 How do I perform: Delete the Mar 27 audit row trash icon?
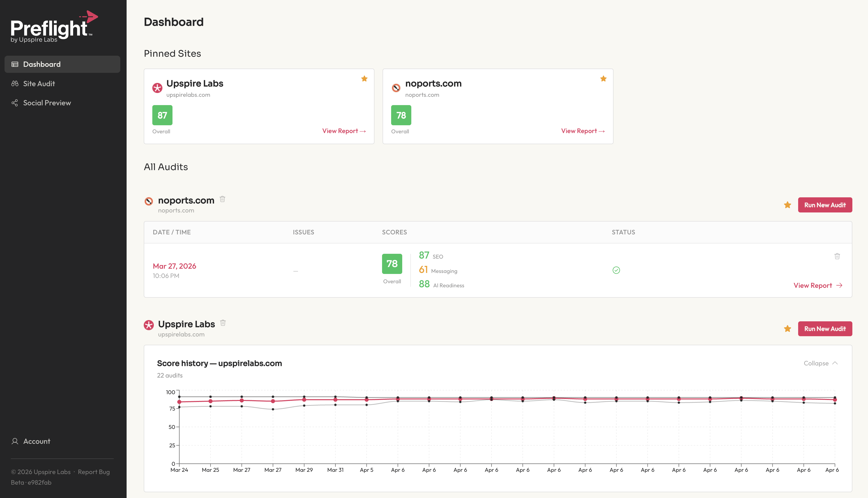[x=837, y=256]
